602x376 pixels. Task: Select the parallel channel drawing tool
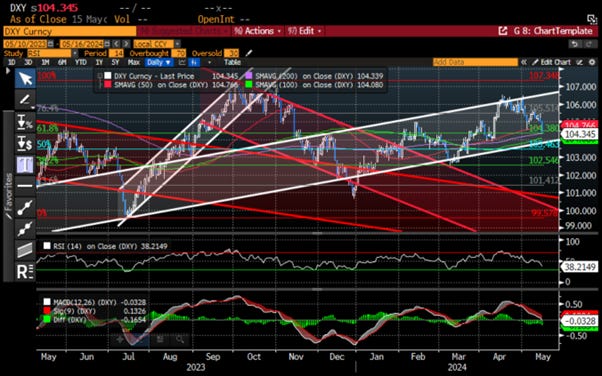25,250
